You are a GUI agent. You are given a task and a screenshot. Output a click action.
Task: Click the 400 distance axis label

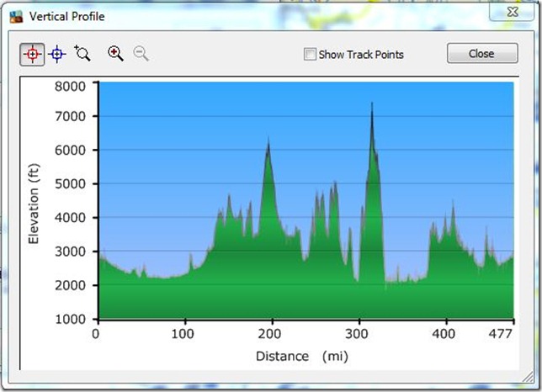(444, 334)
